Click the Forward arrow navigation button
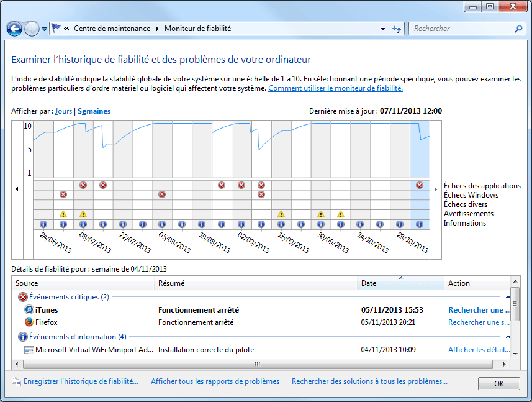Image resolution: width=532 pixels, height=402 pixels. click(32, 29)
